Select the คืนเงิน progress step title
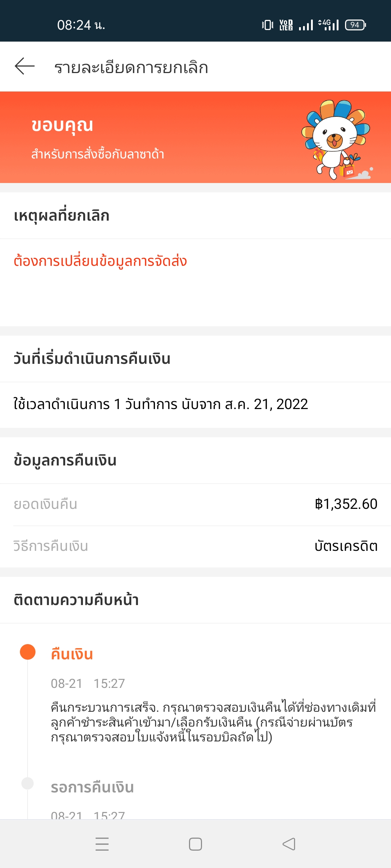 [72, 654]
